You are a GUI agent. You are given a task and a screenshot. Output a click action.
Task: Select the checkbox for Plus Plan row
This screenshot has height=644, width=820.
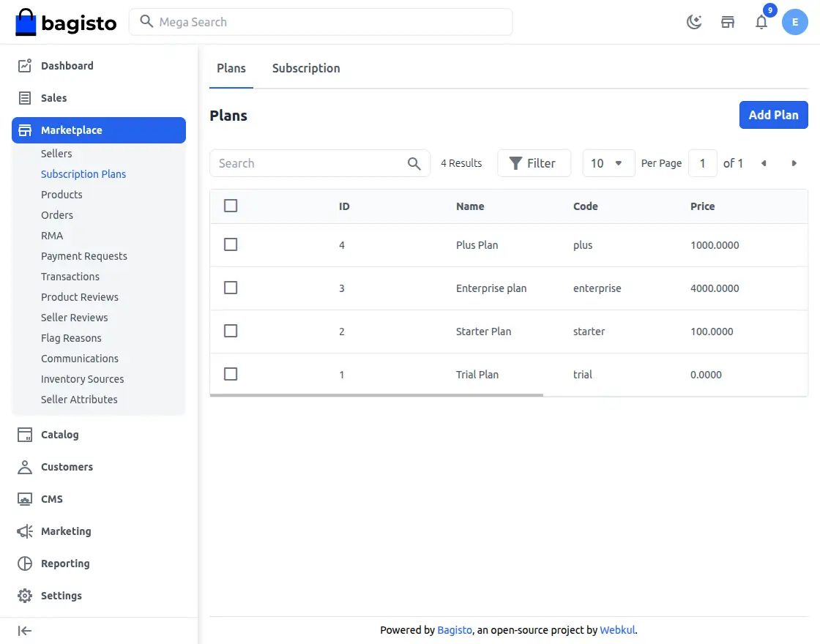[231, 244]
